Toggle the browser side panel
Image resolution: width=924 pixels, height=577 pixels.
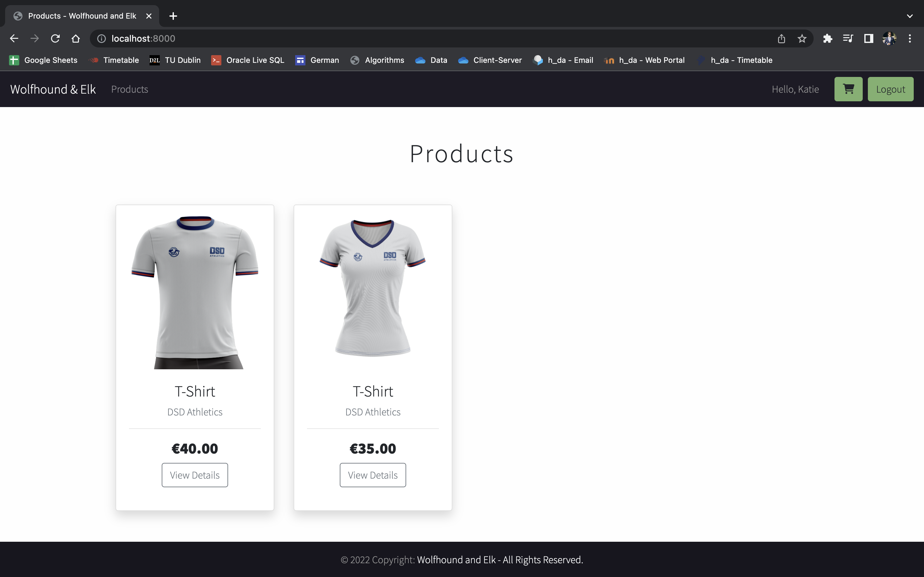pyautogui.click(x=868, y=38)
